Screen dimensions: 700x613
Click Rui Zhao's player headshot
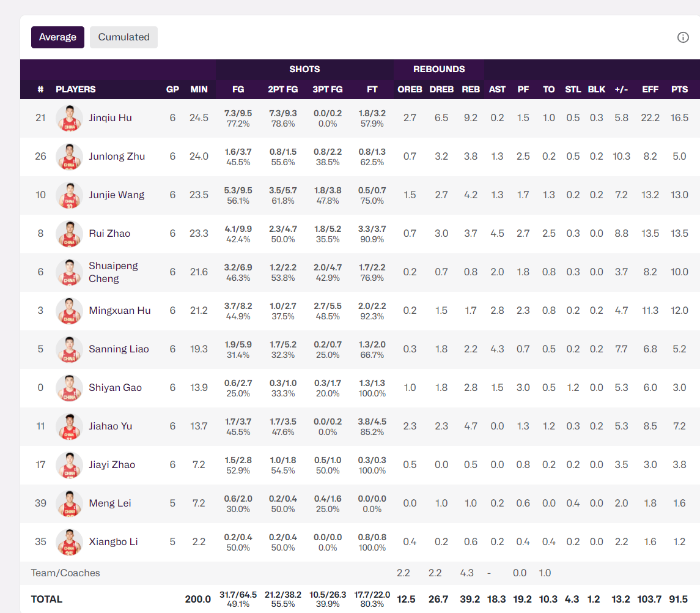pyautogui.click(x=69, y=234)
